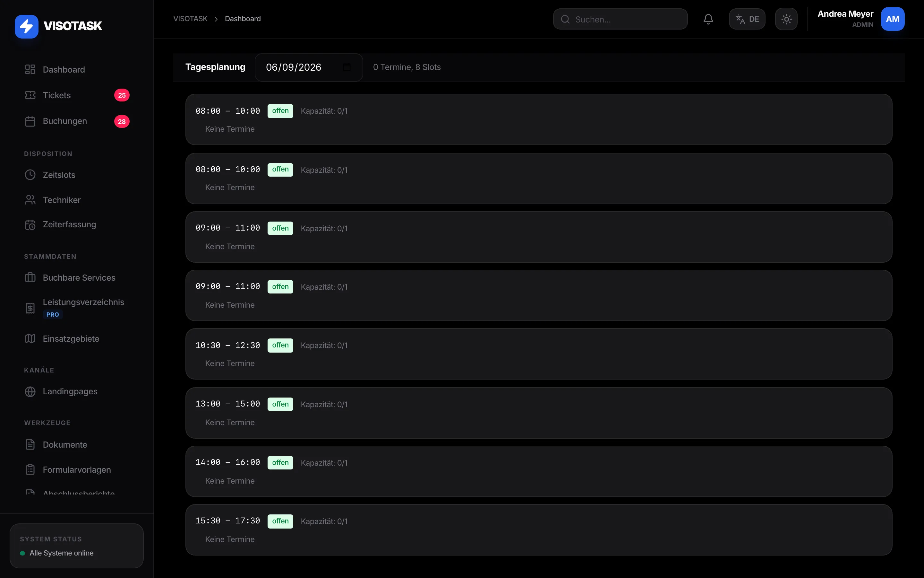
Task: Click the 14:00 – 16:00 slot card
Action: [539, 471]
